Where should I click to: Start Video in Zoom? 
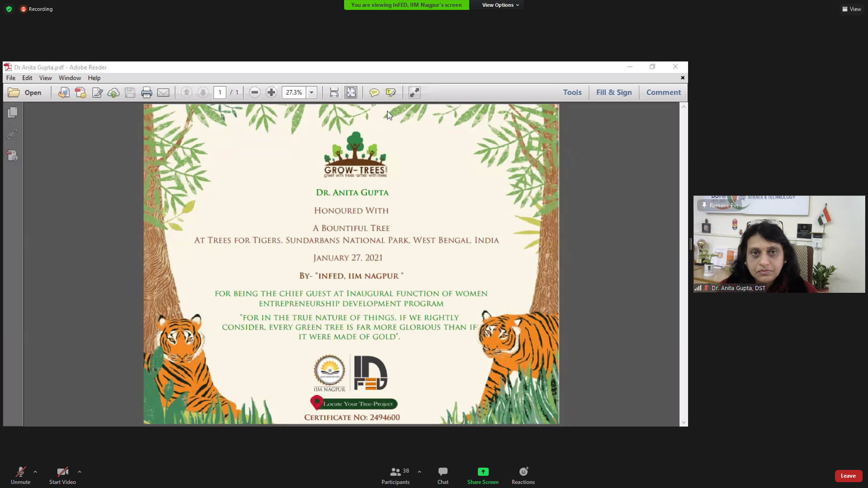(62, 476)
